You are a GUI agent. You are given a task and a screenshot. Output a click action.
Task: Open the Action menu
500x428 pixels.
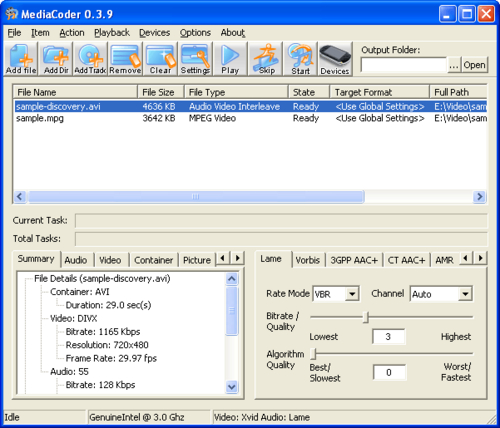pos(72,33)
